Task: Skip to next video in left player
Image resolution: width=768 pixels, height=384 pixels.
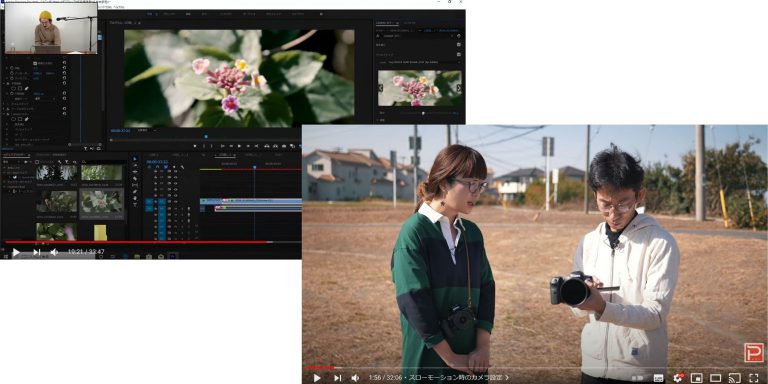Action: point(36,252)
